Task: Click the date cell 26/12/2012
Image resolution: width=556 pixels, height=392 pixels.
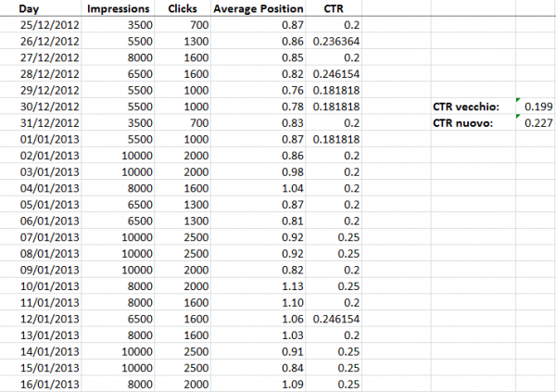Action: coord(41,41)
